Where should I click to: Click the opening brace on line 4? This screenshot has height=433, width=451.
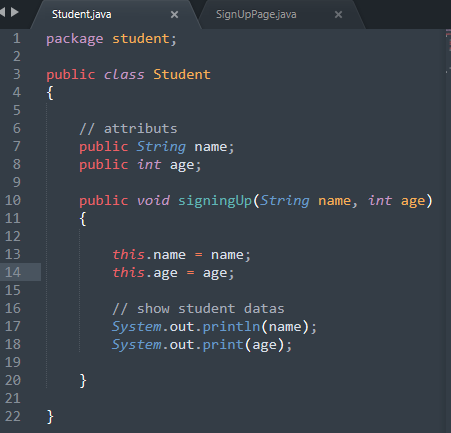pos(50,93)
